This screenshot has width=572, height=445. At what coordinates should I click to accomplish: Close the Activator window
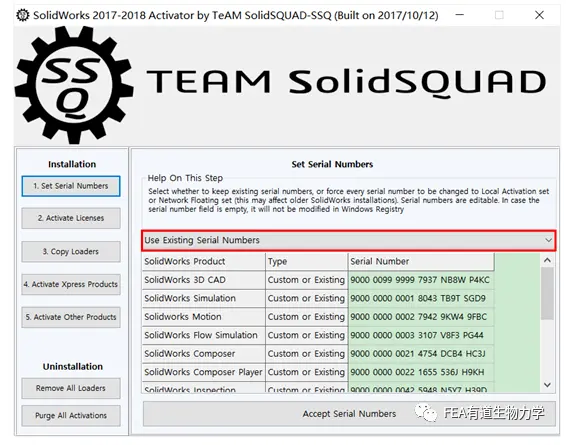pos(539,15)
